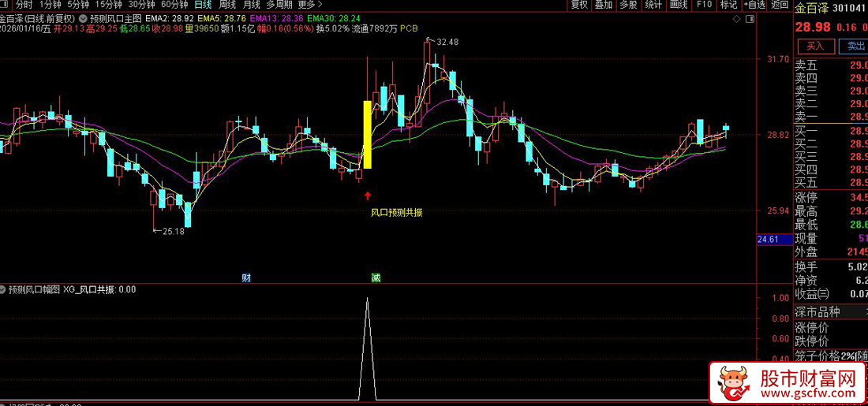Select the 30分钟 period tab
The height and width of the screenshot is (406, 868).
(141, 5)
